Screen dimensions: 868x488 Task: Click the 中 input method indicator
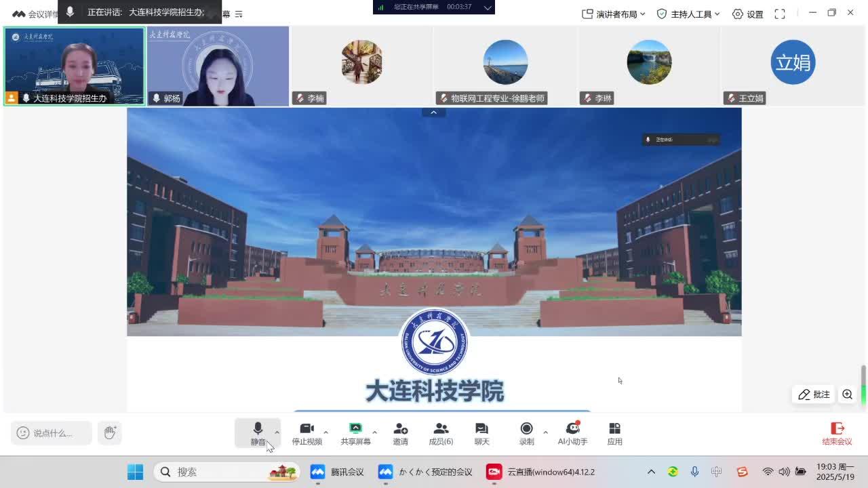(x=716, y=472)
